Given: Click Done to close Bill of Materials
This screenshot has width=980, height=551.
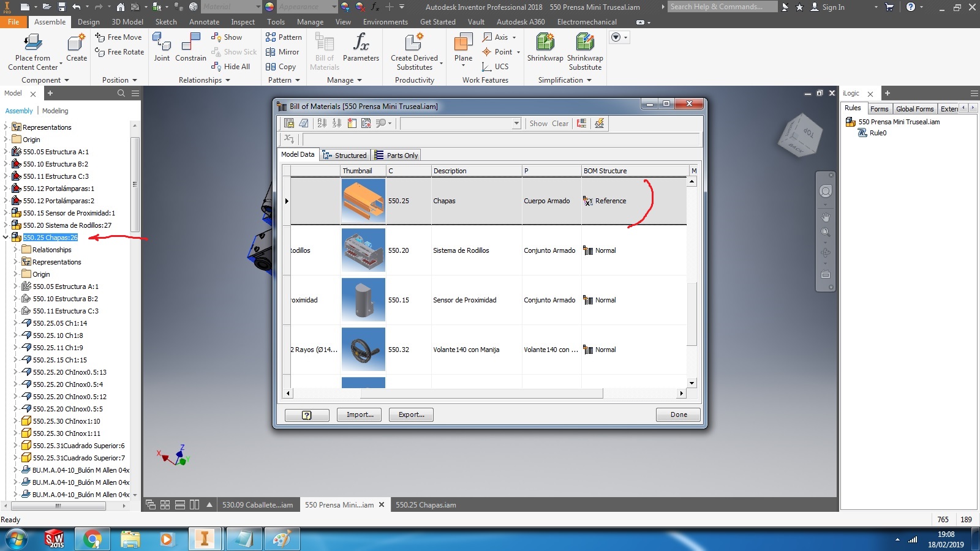Looking at the screenshot, I should (x=677, y=414).
